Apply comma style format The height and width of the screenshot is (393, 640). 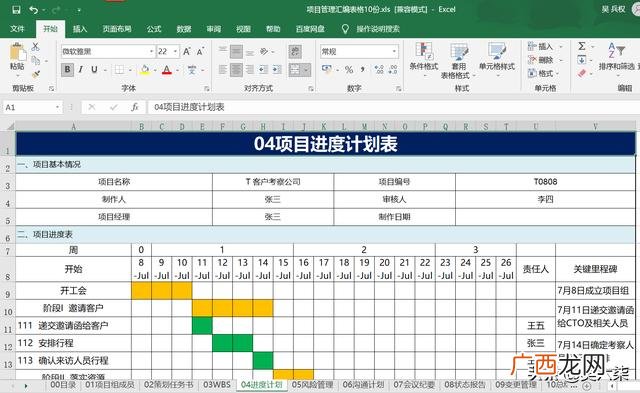point(362,70)
